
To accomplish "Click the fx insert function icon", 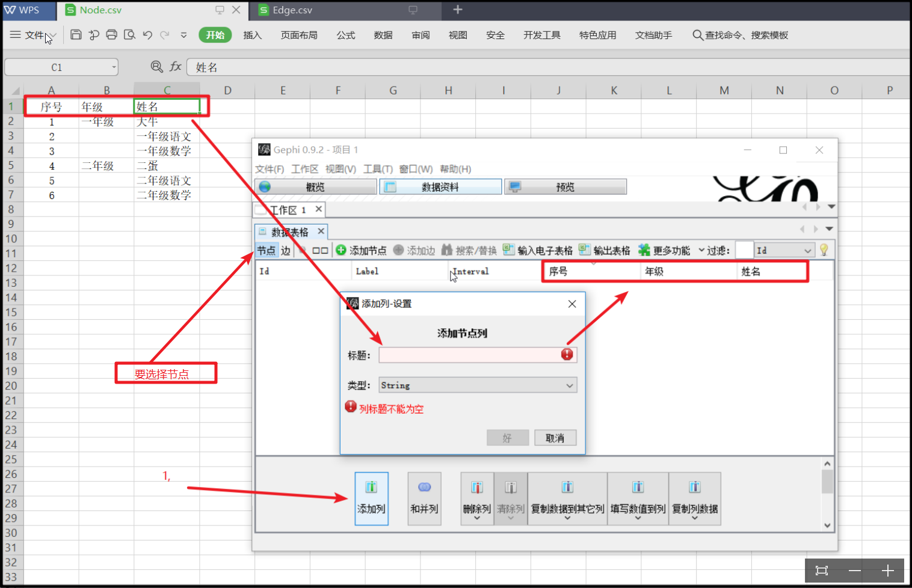I will [x=175, y=67].
